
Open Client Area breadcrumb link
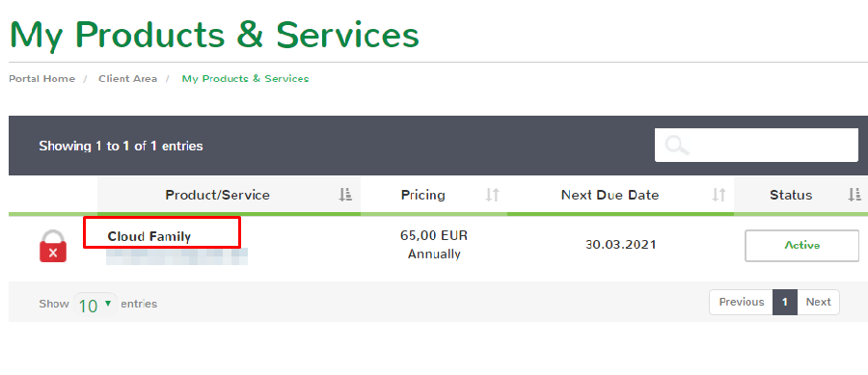click(x=128, y=78)
